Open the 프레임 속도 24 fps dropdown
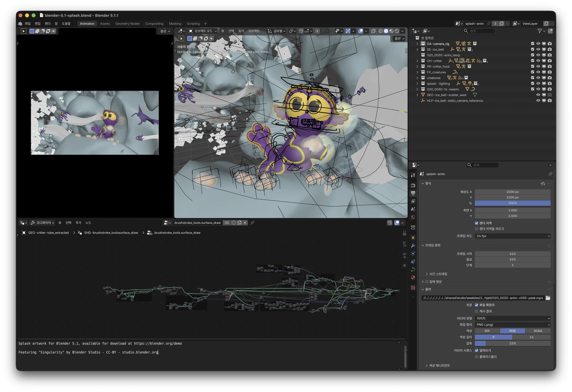Viewport: 572px width, 392px height. pyautogui.click(x=513, y=236)
